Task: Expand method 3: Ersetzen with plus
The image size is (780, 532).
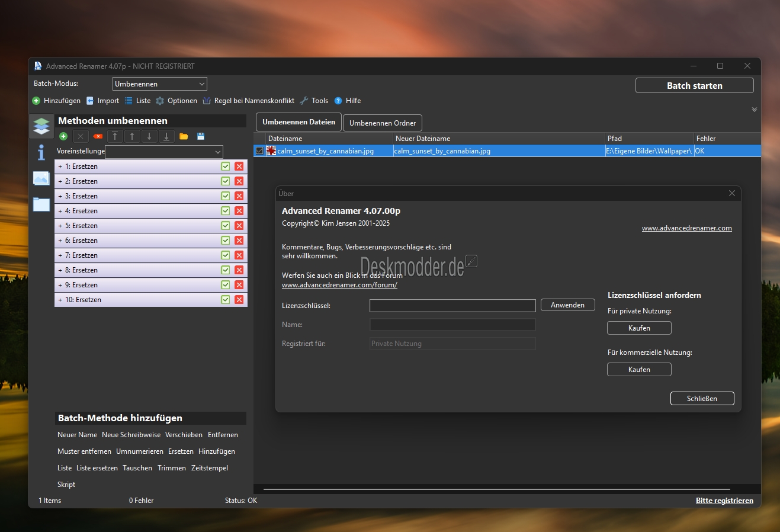Action: [x=60, y=196]
